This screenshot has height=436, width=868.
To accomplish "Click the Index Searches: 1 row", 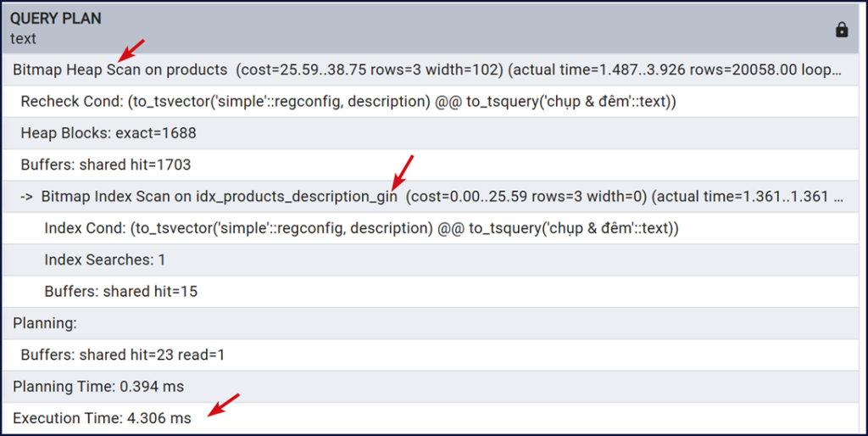I will 105,260.
